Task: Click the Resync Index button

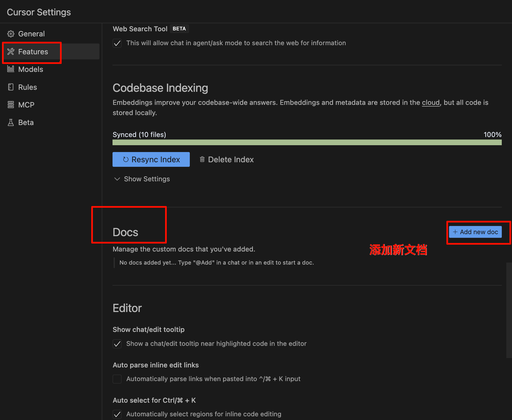Action: [151, 159]
